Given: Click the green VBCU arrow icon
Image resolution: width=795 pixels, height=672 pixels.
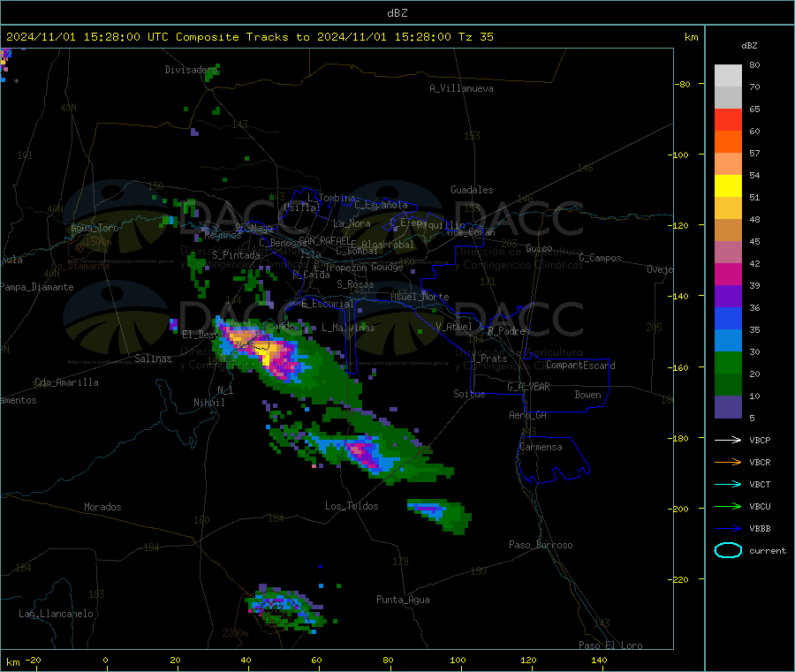Looking at the screenshot, I should pos(728,506).
